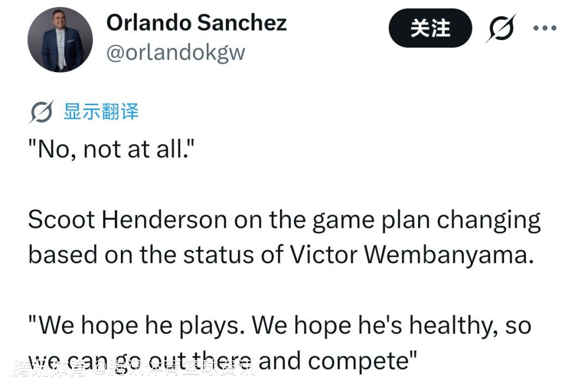Click the Grok icon beside the follow button
This screenshot has height=387, width=588.
click(500, 27)
